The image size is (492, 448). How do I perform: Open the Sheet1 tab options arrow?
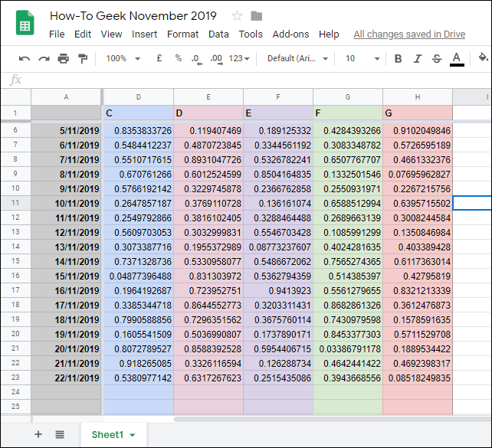pos(133,435)
